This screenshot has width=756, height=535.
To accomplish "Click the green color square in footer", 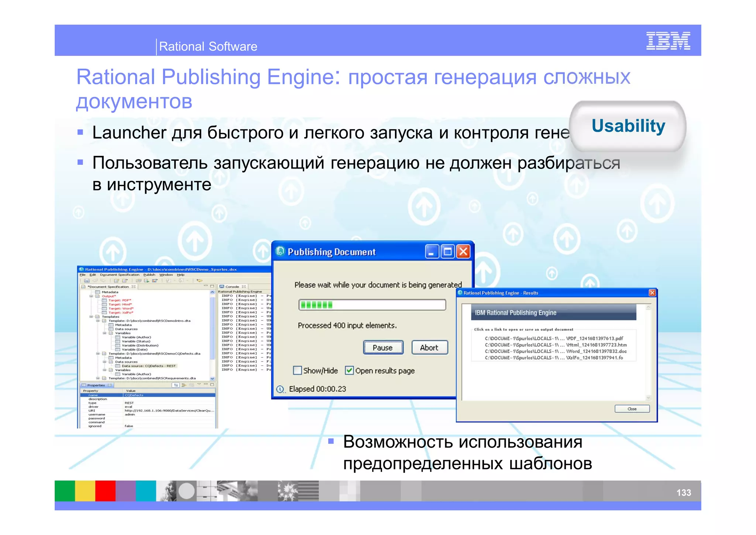I will 65,491.
